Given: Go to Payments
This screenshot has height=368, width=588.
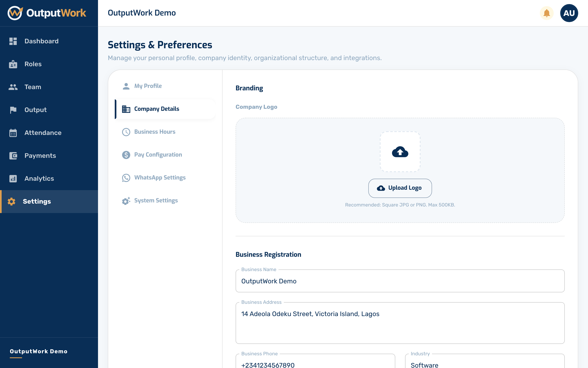Looking at the screenshot, I should (49, 156).
